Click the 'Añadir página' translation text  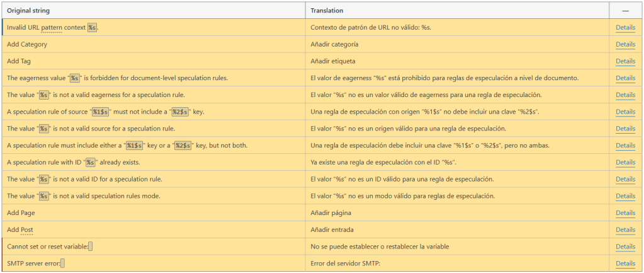331,213
